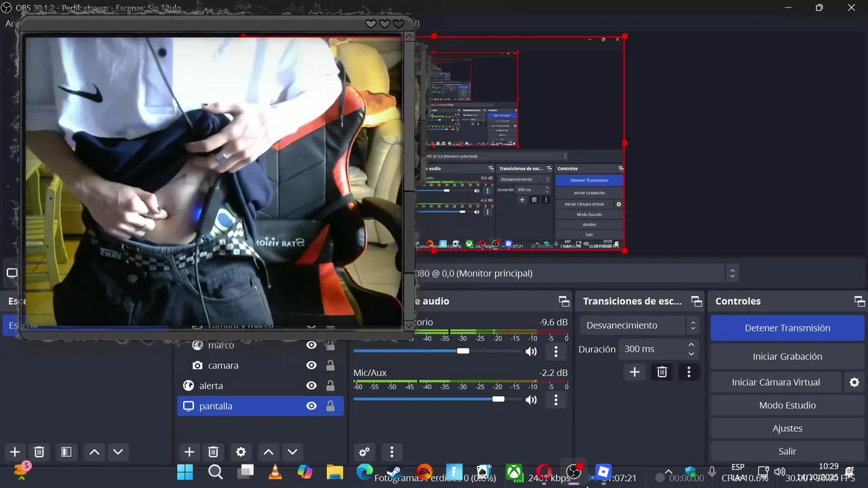Open File Explorer from taskbar
The height and width of the screenshot is (488, 868).
click(335, 472)
